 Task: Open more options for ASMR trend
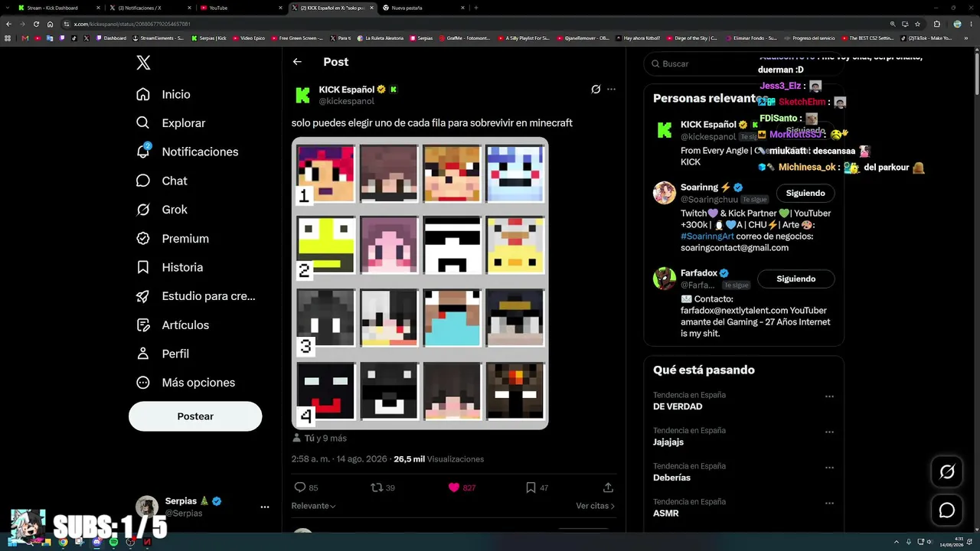[x=829, y=503]
